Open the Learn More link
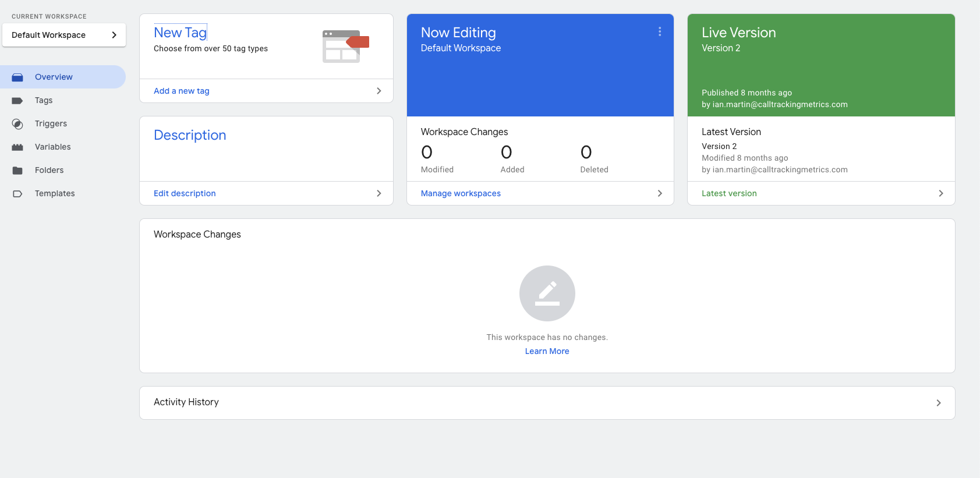980x478 pixels. point(547,351)
